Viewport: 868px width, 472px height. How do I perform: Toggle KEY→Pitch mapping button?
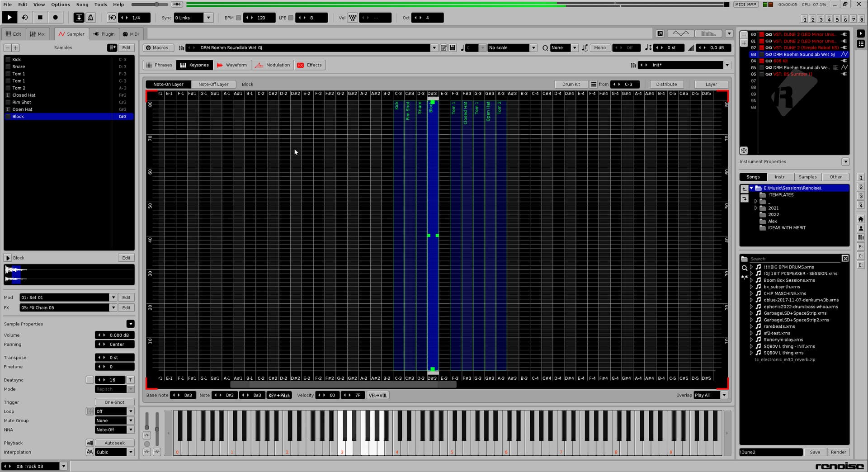(279, 395)
